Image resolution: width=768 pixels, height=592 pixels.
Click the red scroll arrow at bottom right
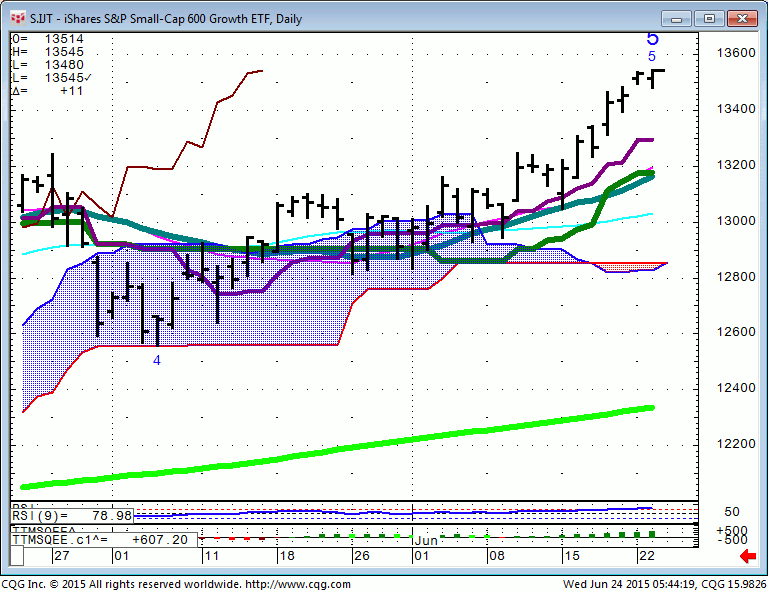click(747, 556)
